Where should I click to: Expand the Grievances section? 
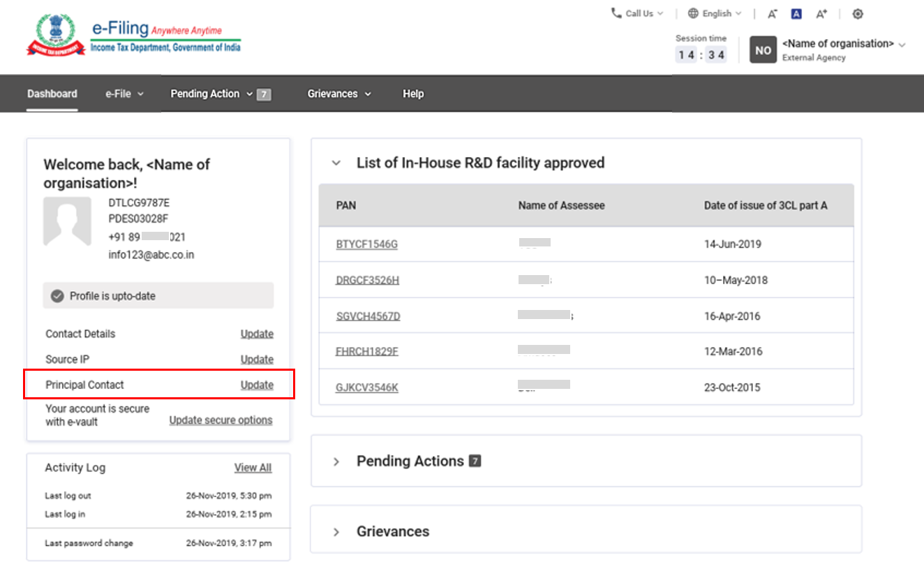[336, 532]
